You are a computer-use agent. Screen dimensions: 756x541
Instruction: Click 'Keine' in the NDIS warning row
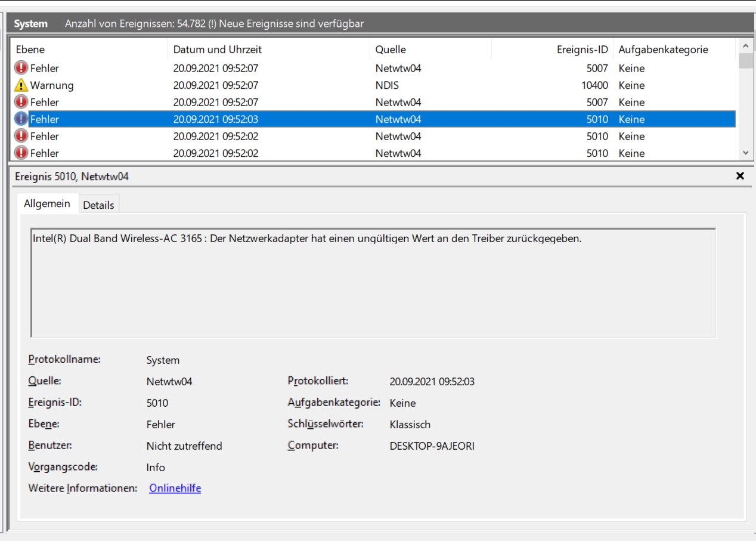click(631, 85)
